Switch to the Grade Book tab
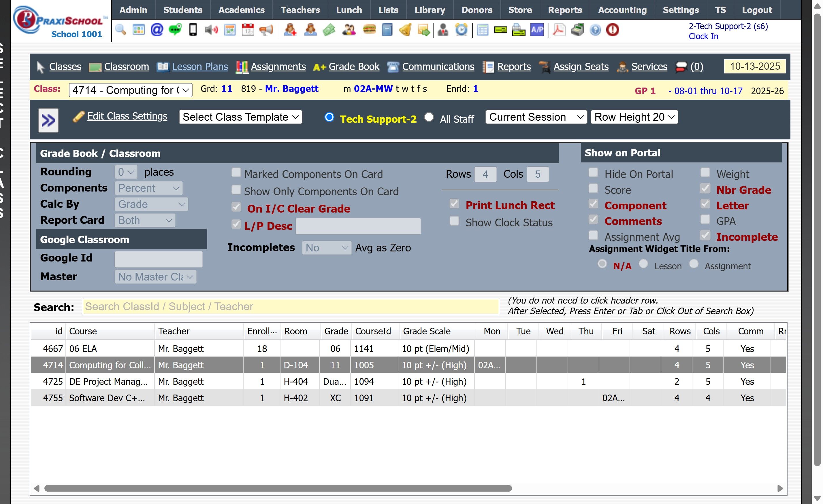 pos(354,67)
